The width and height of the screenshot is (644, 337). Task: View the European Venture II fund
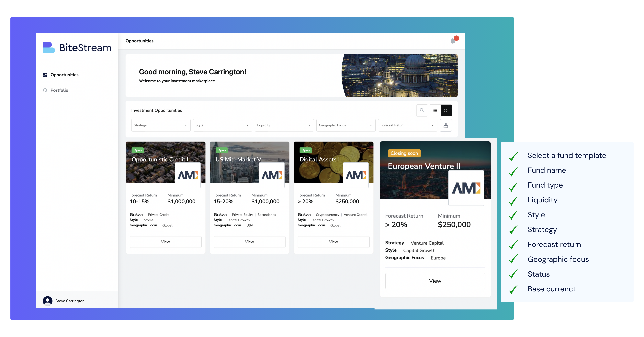click(x=435, y=281)
